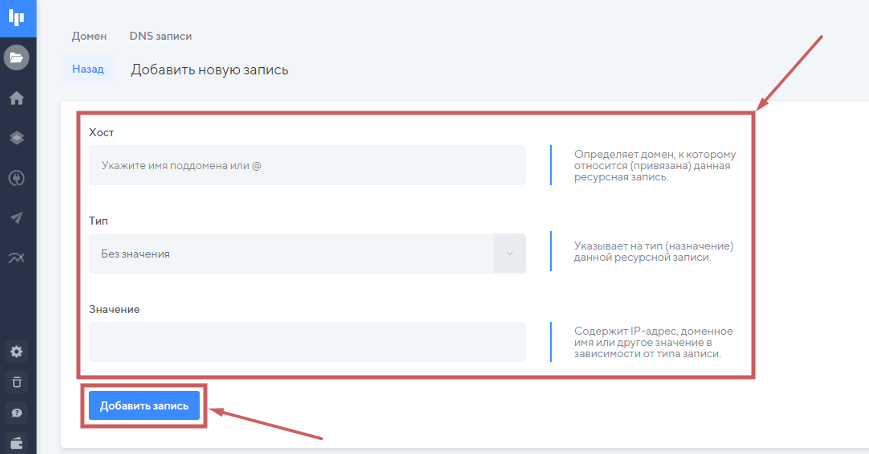
Task: Click the trend chart sidebar icon
Action: (x=17, y=258)
